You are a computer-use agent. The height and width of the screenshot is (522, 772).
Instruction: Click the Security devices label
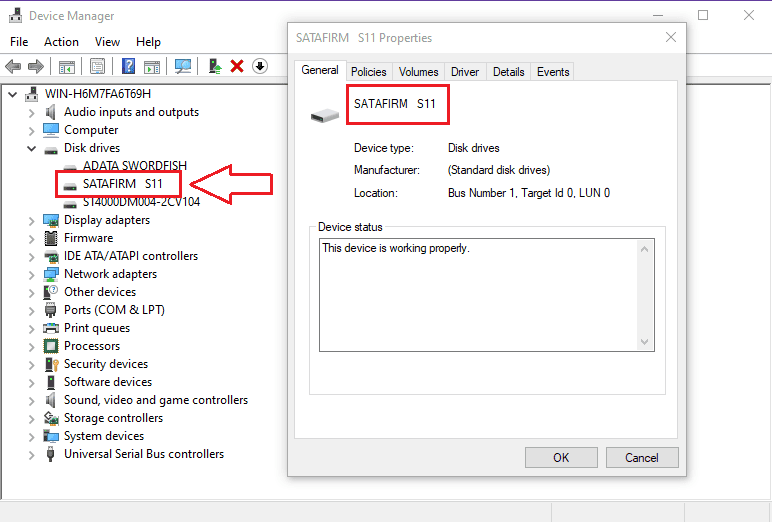click(106, 364)
